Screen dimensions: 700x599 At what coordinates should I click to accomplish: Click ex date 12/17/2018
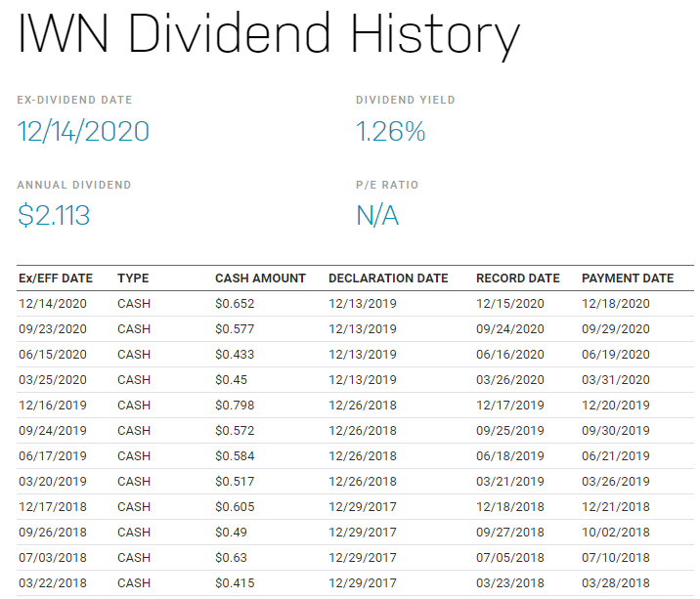53,507
